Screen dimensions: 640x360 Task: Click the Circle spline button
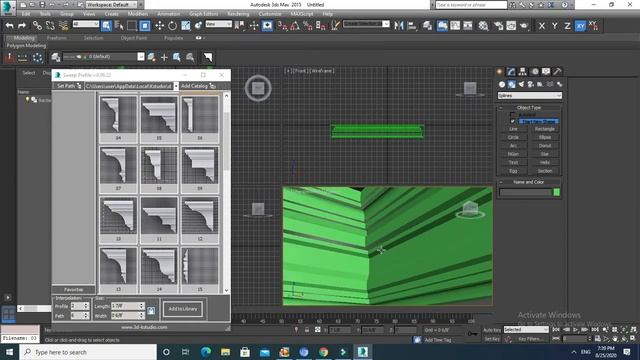tap(513, 138)
